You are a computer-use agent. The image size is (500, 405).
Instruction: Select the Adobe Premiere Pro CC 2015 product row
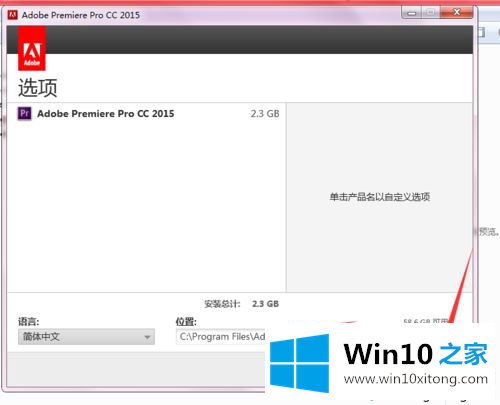pyautogui.click(x=147, y=114)
